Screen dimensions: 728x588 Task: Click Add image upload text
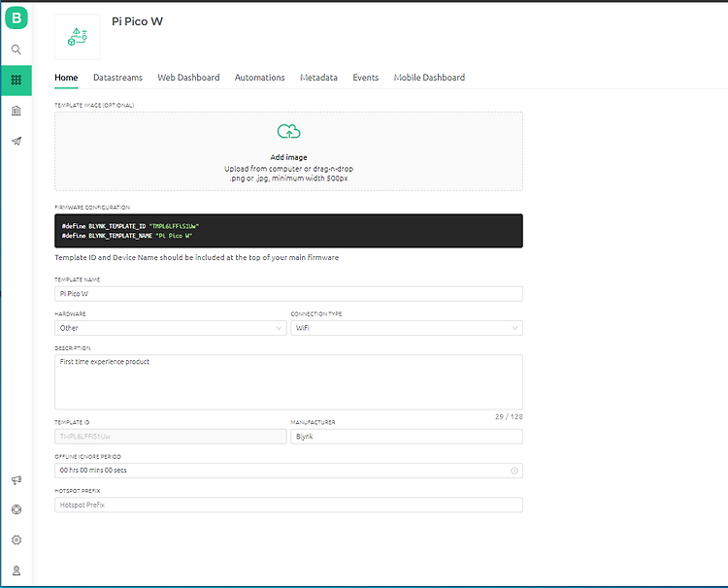click(289, 157)
